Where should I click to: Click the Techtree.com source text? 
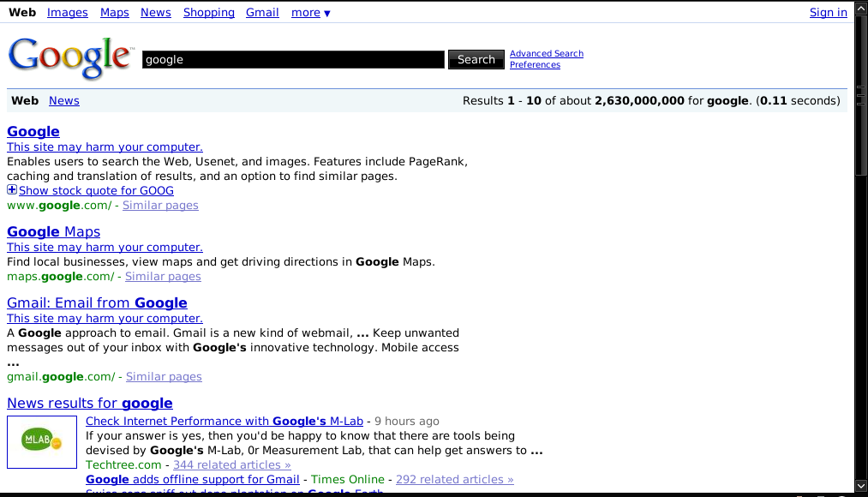pyautogui.click(x=123, y=465)
